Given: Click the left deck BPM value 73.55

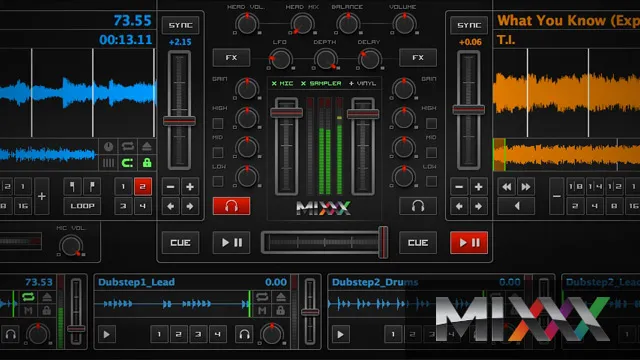Looking at the screenshot, I should point(132,20).
